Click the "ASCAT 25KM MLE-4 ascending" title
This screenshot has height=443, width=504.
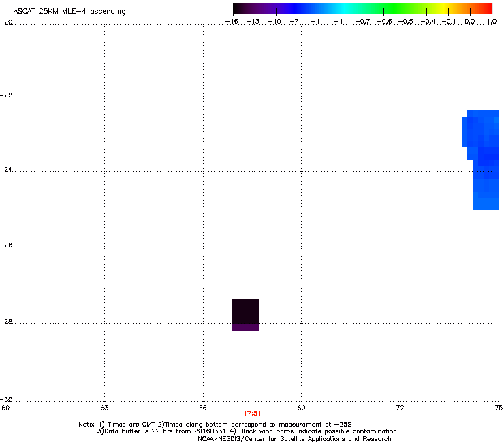69,12
